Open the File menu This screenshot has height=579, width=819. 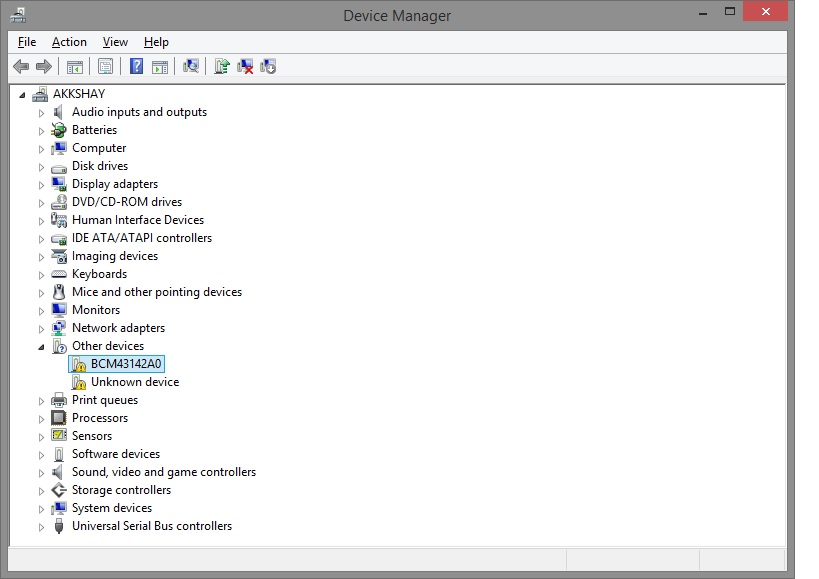pos(27,42)
